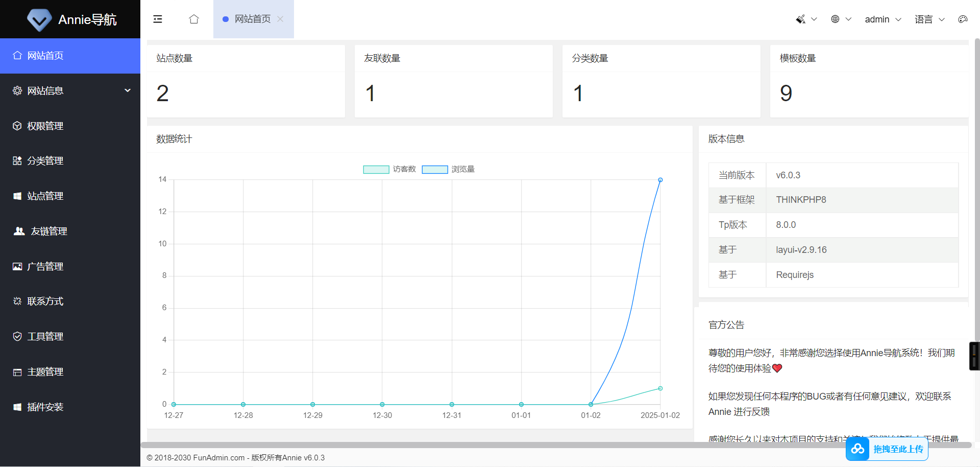Click the horizontal scrollbar at page bottom
This screenshot has height=467, width=980.
coord(510,445)
